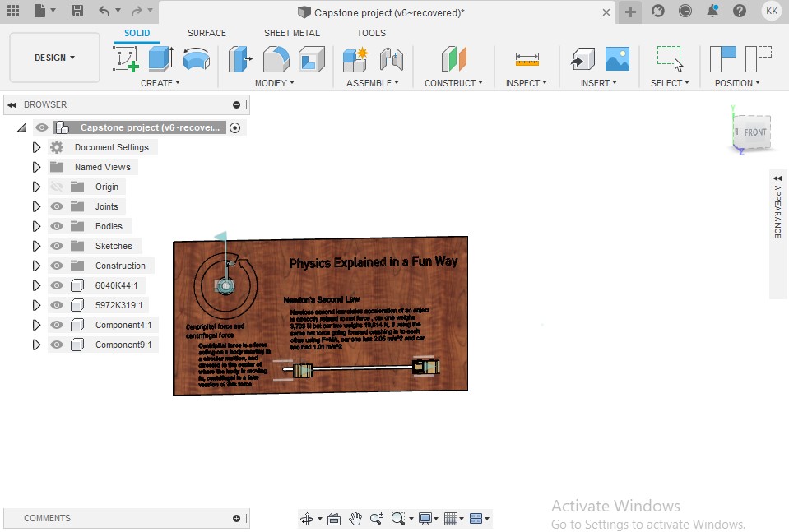
Task: Select the Pan hand tool
Action: pos(355,519)
